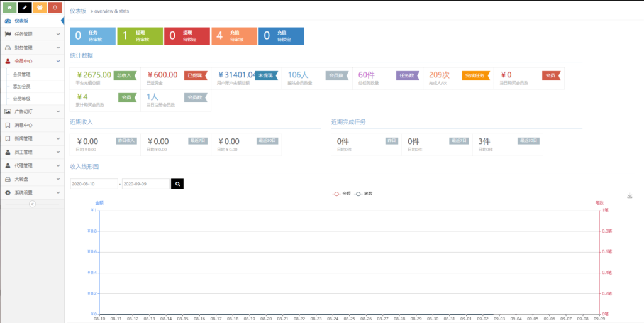The height and width of the screenshot is (323, 644).
Task: Click the magnifier search button by dates
Action: click(x=177, y=184)
